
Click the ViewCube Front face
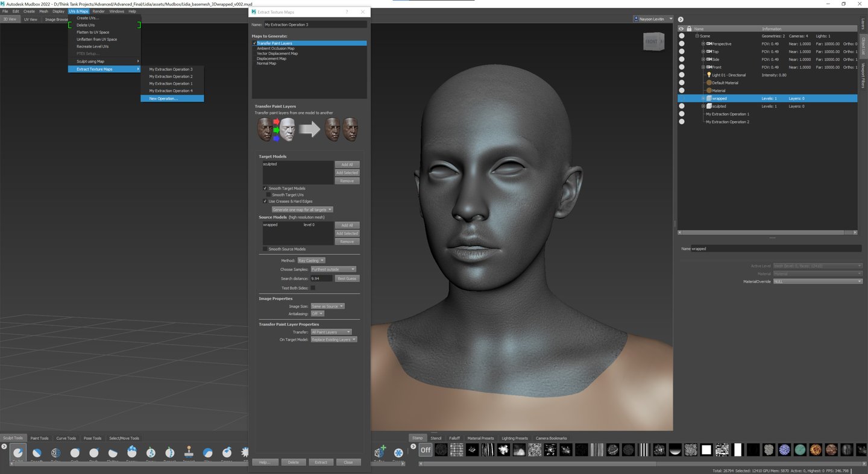(652, 42)
